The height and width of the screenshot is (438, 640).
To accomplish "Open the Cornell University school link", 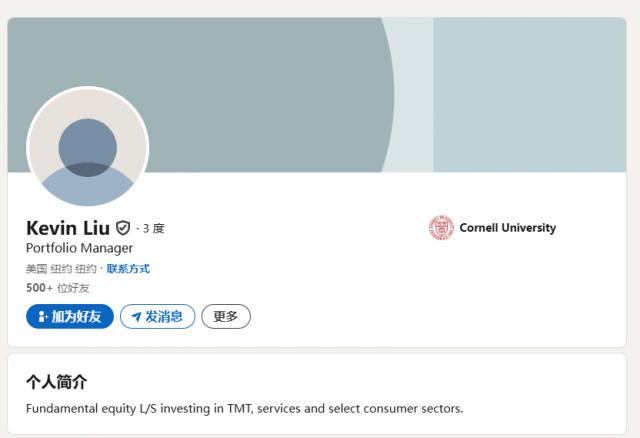I will (507, 228).
